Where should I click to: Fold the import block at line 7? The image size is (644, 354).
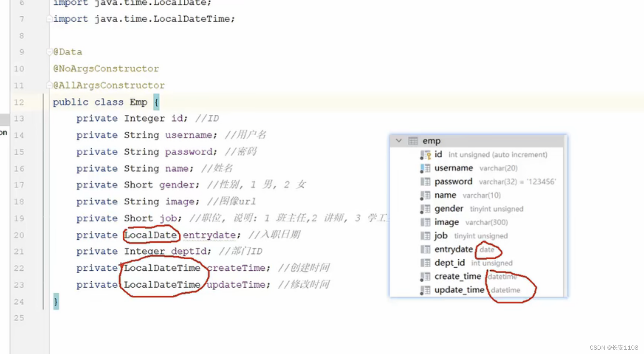click(49, 18)
